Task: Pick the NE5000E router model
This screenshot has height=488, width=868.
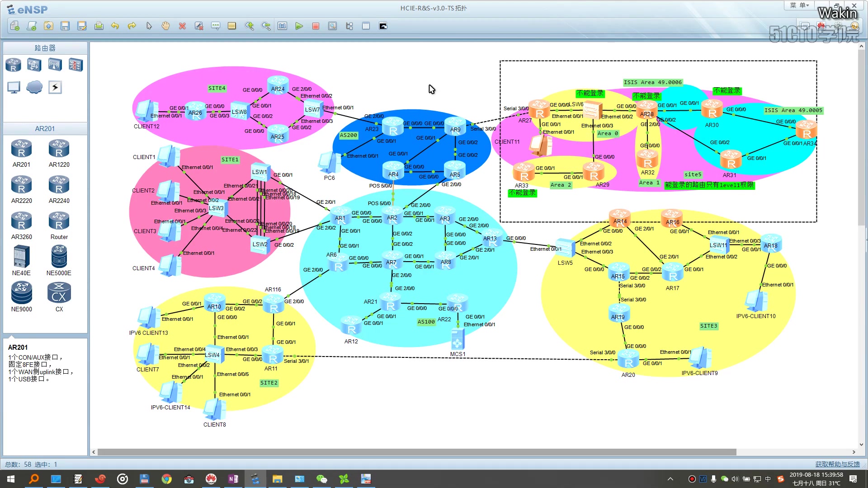Action: pos(59,261)
